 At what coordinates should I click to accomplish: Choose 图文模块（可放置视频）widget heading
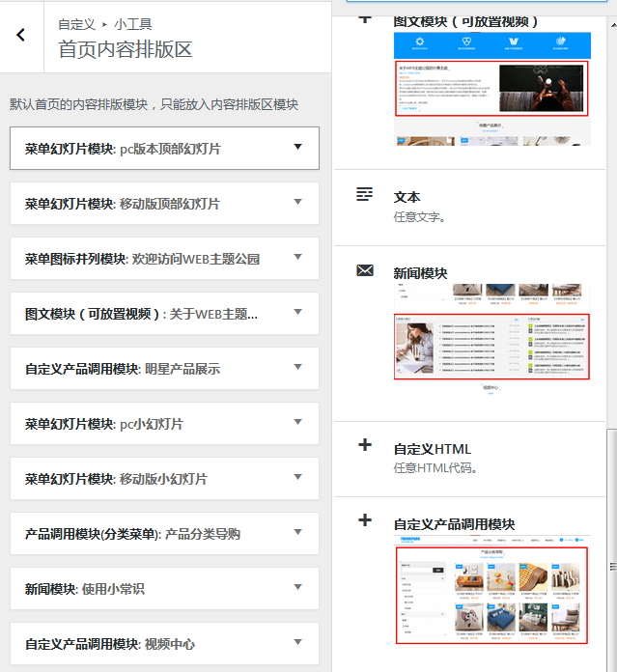465,21
